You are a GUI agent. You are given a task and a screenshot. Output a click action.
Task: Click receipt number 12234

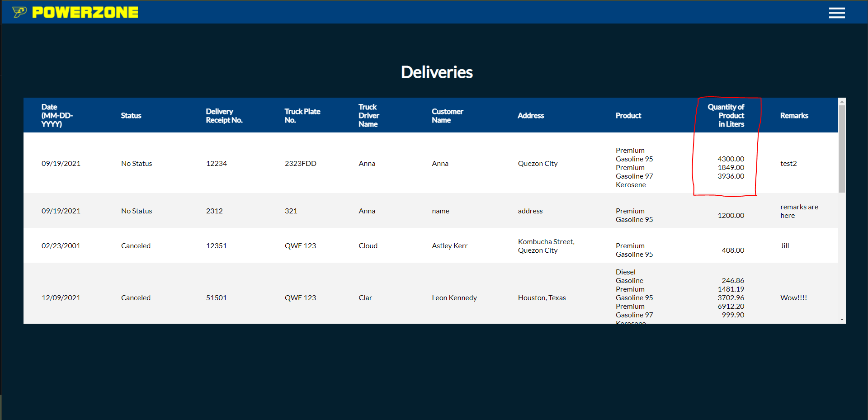(x=217, y=164)
